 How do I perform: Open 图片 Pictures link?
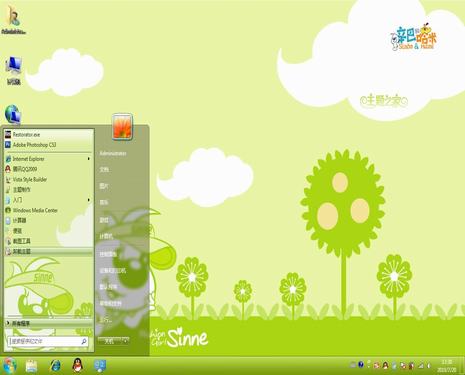(104, 186)
